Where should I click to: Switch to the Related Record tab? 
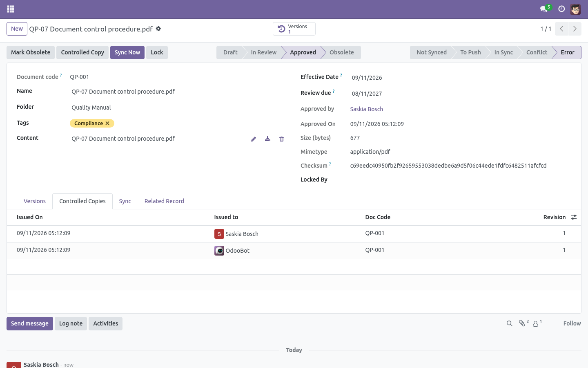tap(164, 201)
